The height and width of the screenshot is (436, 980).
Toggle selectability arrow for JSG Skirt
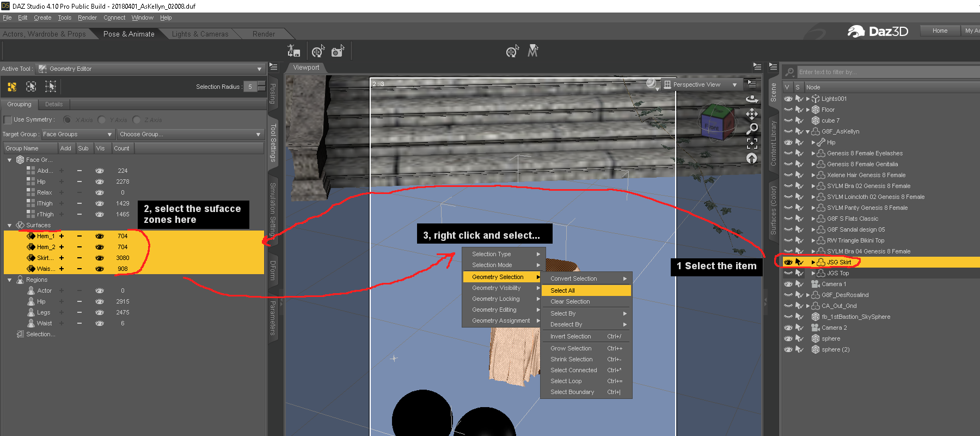(x=799, y=262)
